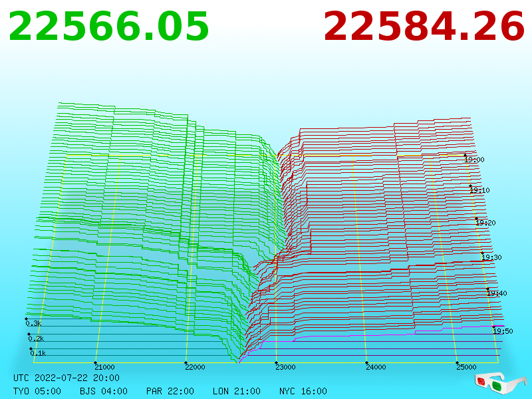
Task: Click the green bid price 22566.05
Action: 108,27
